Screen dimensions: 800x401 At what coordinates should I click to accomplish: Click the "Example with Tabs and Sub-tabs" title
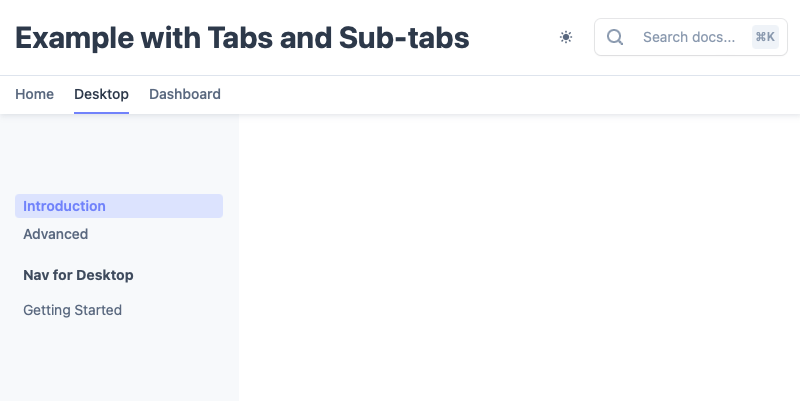click(x=242, y=38)
